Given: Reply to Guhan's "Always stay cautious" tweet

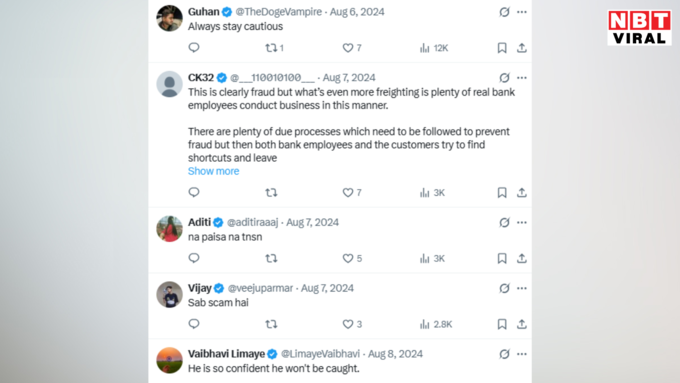Looking at the screenshot, I should coord(194,48).
